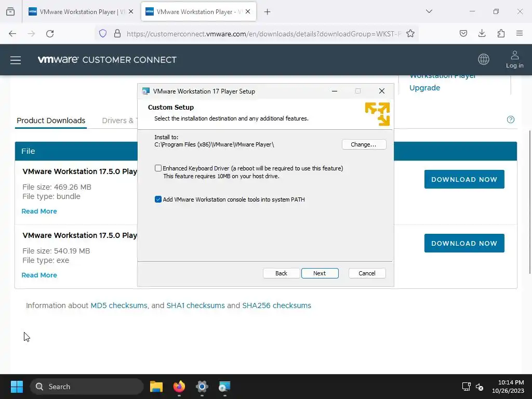This screenshot has width=532, height=399.
Task: Close the active VMware Workstation Player tab
Action: [248, 12]
